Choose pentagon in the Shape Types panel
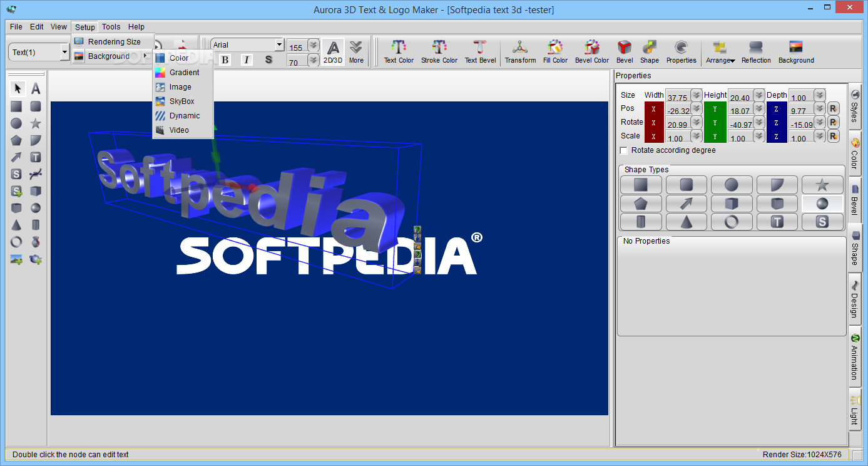Viewport: 868px width, 466px height. pyautogui.click(x=640, y=204)
